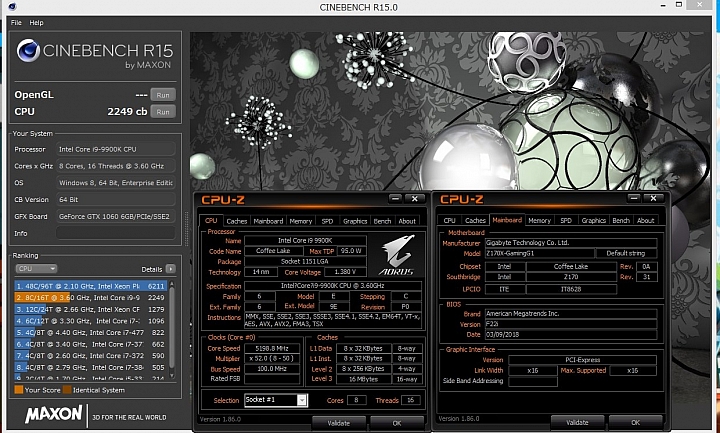Viewport: 720px width, 433px height.
Task: Open SPD tab in right CPU-Z window
Action: [x=566, y=220]
